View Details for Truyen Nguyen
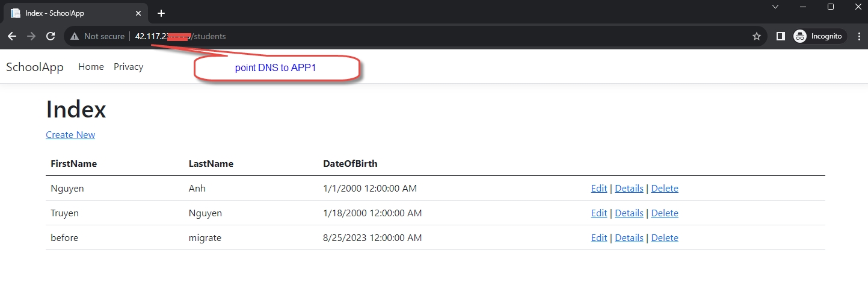868x294 pixels. point(629,213)
